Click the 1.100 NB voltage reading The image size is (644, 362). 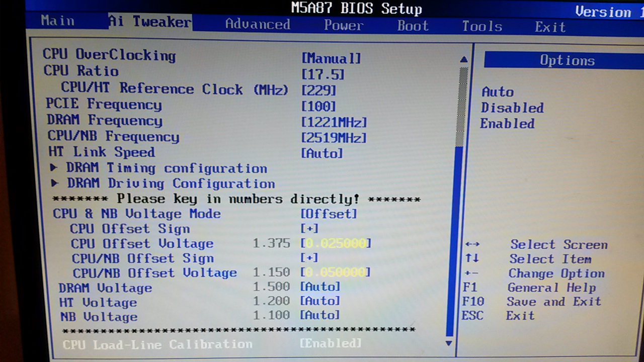pos(272,315)
